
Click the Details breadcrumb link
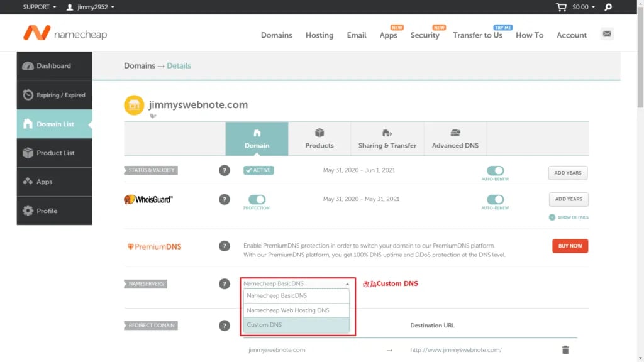point(179,65)
